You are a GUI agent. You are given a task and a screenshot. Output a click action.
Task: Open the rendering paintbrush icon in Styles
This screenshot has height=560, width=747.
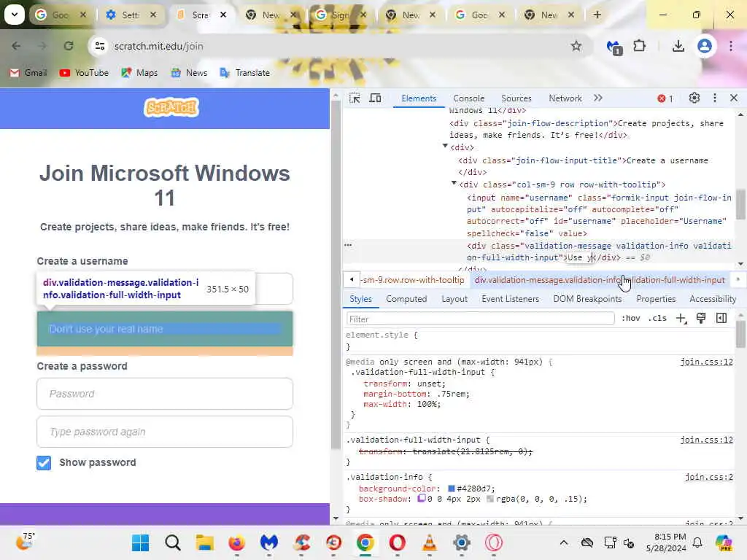tap(701, 319)
